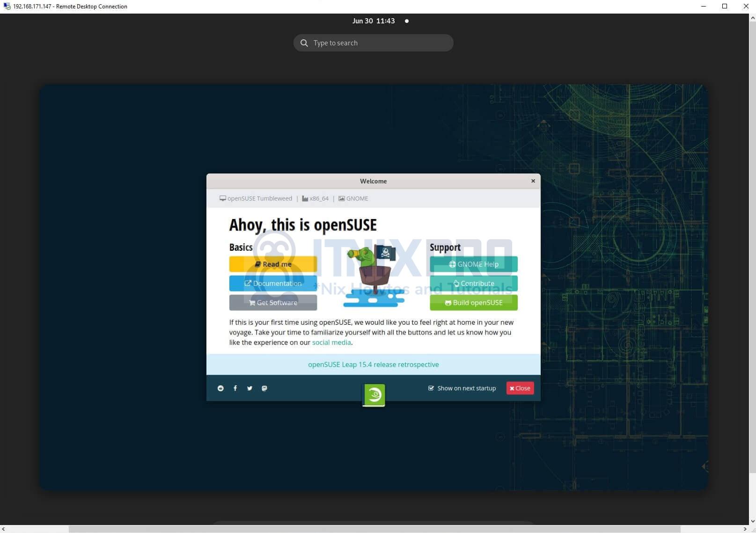Viewport: 756px width, 533px height.
Task: Click the openSUSE Tumbleweed distribution label
Action: coord(259,198)
